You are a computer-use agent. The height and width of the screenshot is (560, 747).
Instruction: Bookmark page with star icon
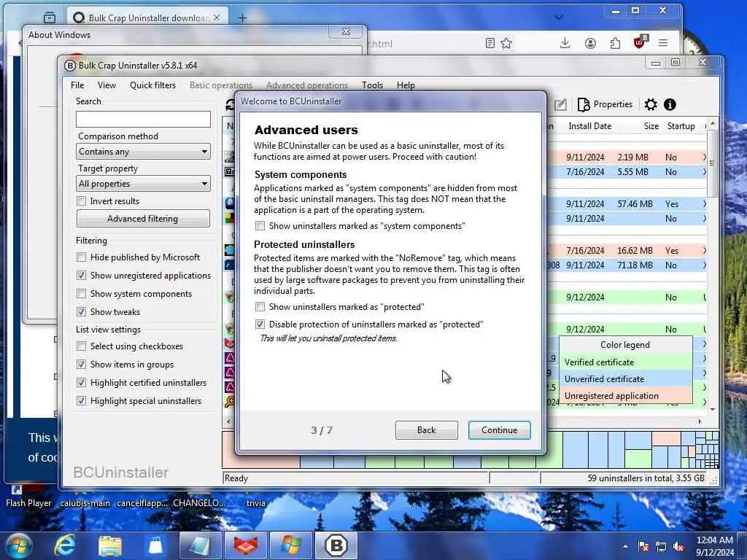coord(506,43)
